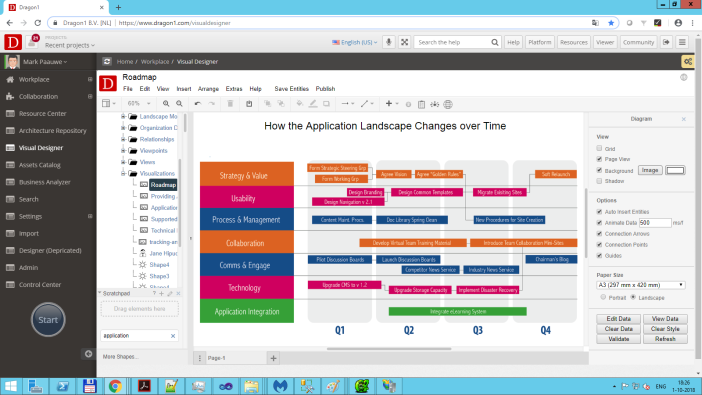This screenshot has width=702, height=395.
Task: Click the zoom in magnifier icon
Action: [x=166, y=103]
